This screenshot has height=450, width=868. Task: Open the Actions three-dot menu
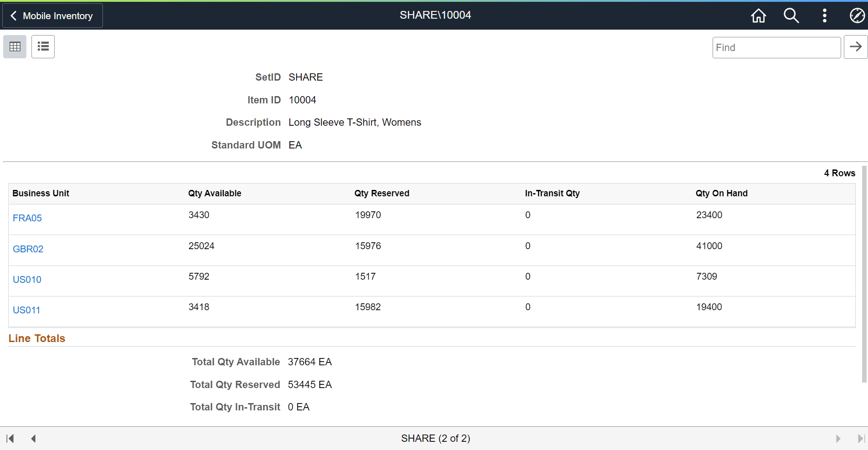[824, 15]
